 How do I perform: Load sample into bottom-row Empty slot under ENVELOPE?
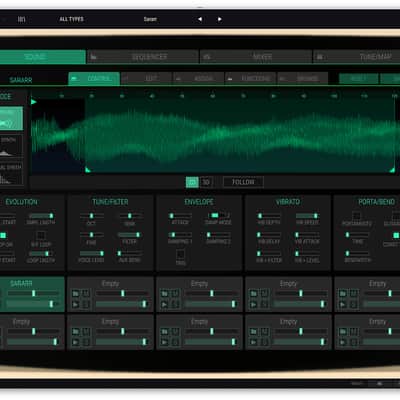pos(165,332)
